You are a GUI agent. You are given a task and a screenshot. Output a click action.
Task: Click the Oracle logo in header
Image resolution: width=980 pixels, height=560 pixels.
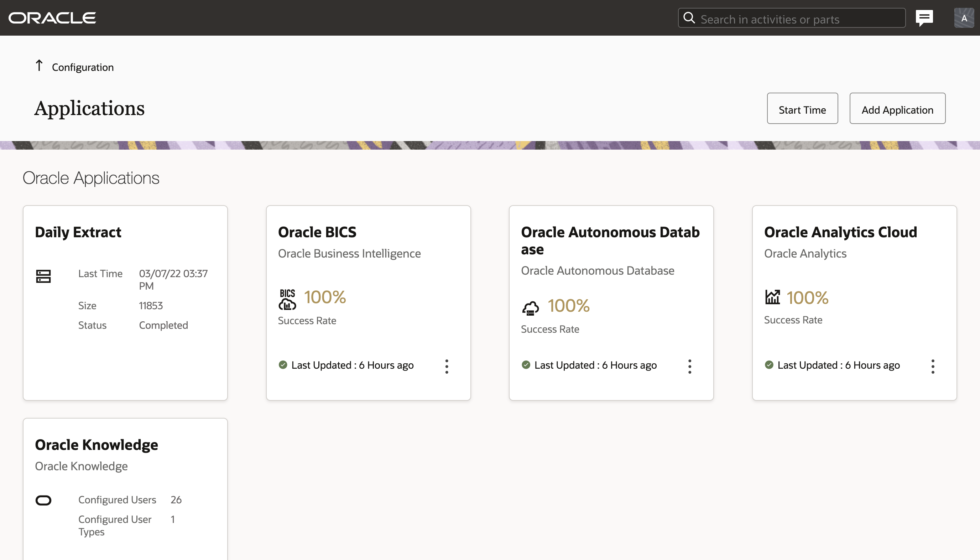(x=52, y=18)
